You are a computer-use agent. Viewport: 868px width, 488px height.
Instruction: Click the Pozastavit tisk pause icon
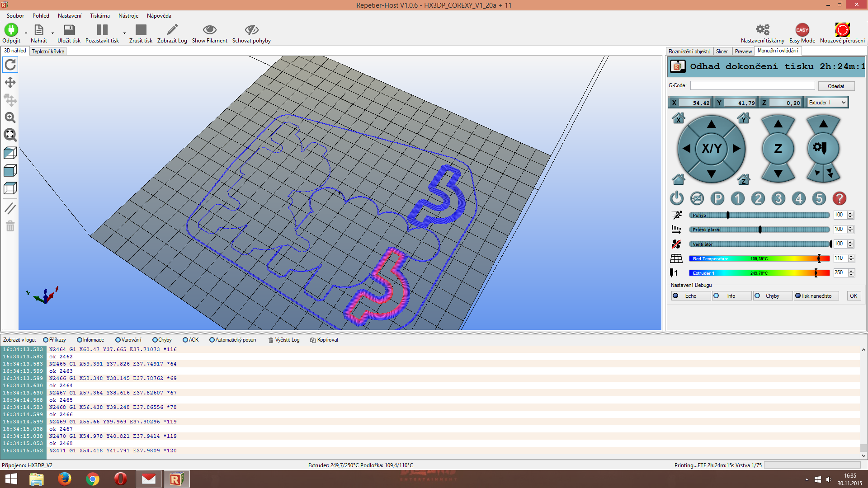click(102, 30)
